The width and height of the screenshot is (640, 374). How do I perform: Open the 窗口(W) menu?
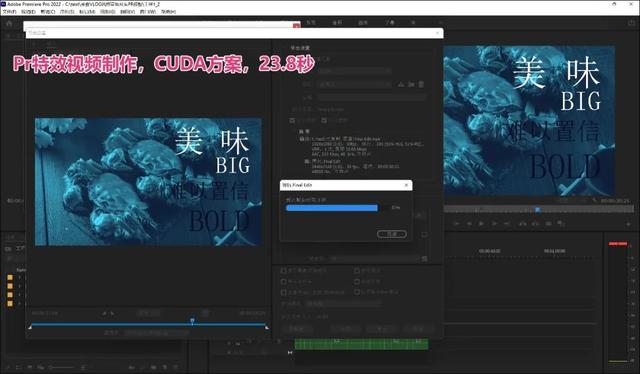(148, 12)
